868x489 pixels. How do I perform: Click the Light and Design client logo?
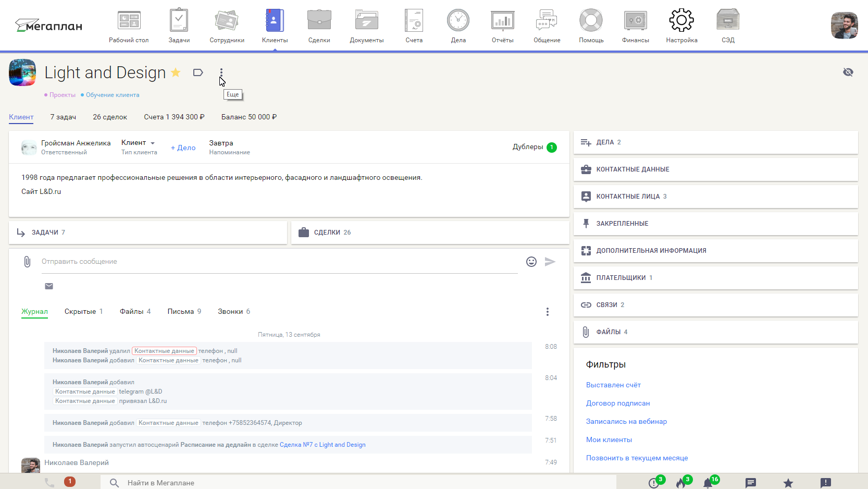pos(22,72)
